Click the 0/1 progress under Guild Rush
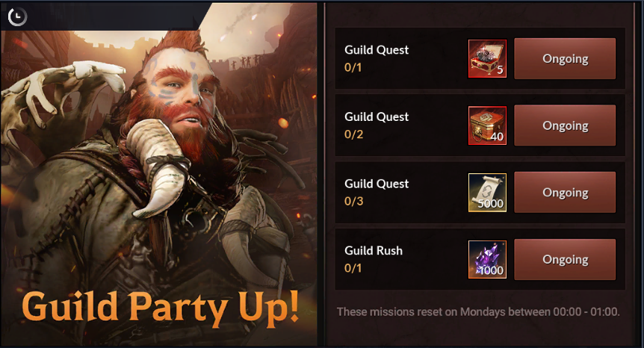Screen dimensions: 644x348 353,268
